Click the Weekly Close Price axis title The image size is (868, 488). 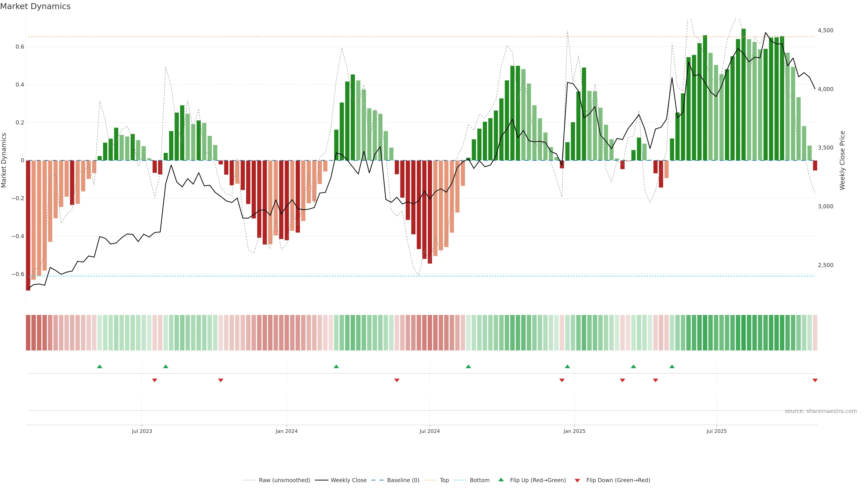coord(842,160)
